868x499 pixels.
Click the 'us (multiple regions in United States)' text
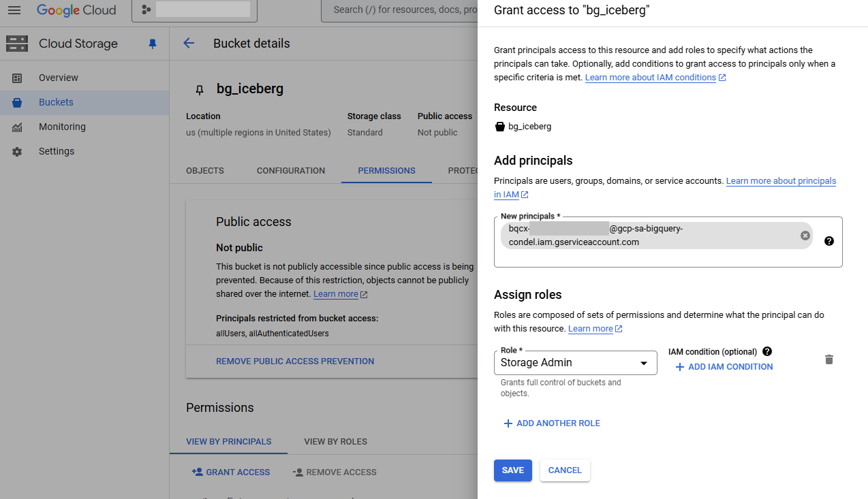coord(259,133)
